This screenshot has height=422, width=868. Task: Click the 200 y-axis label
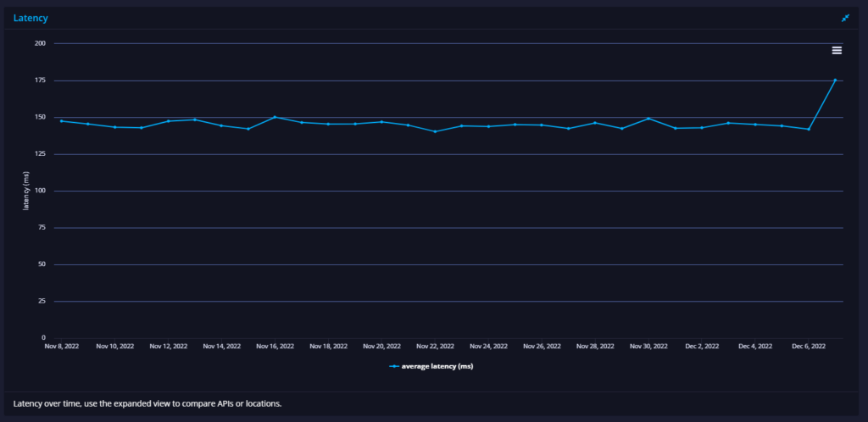(40, 43)
